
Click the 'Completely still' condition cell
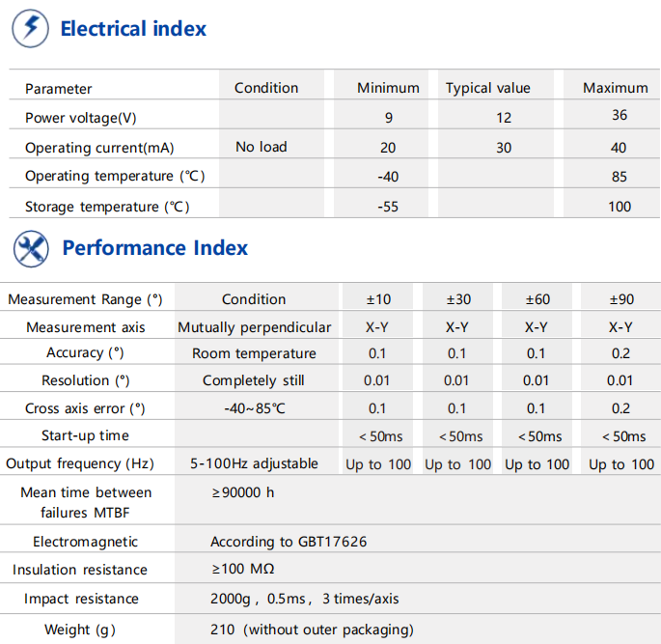click(x=254, y=380)
